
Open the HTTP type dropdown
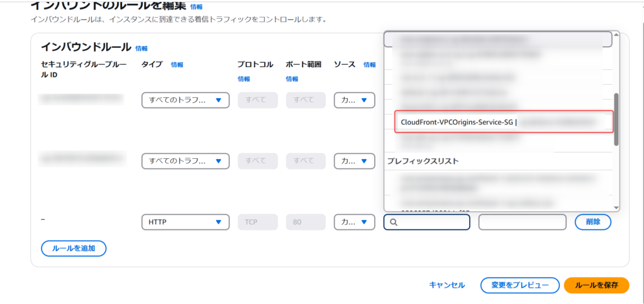point(186,222)
